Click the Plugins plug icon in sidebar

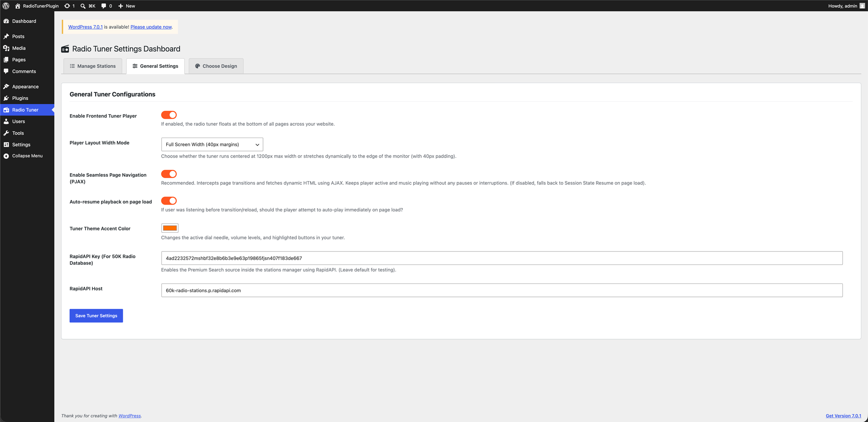click(7, 98)
